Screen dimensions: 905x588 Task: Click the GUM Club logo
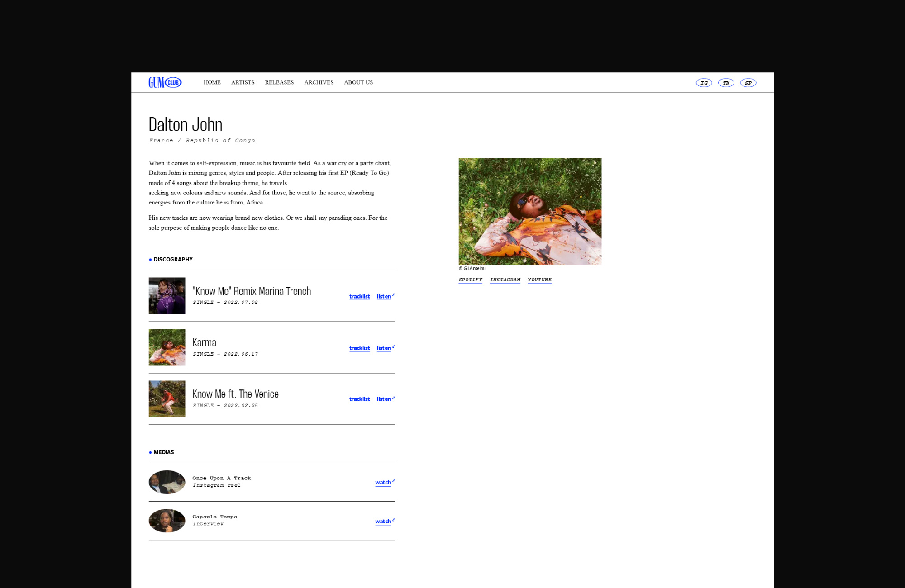pos(165,82)
